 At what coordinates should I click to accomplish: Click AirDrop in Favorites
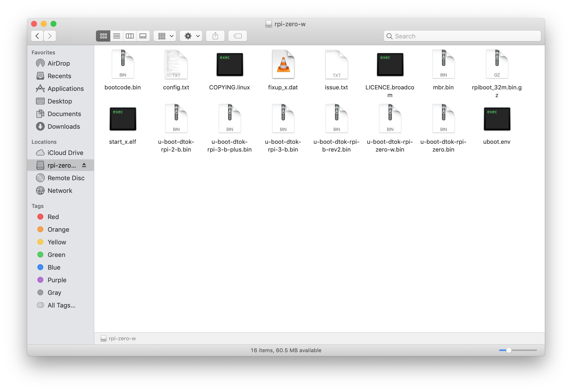click(59, 63)
